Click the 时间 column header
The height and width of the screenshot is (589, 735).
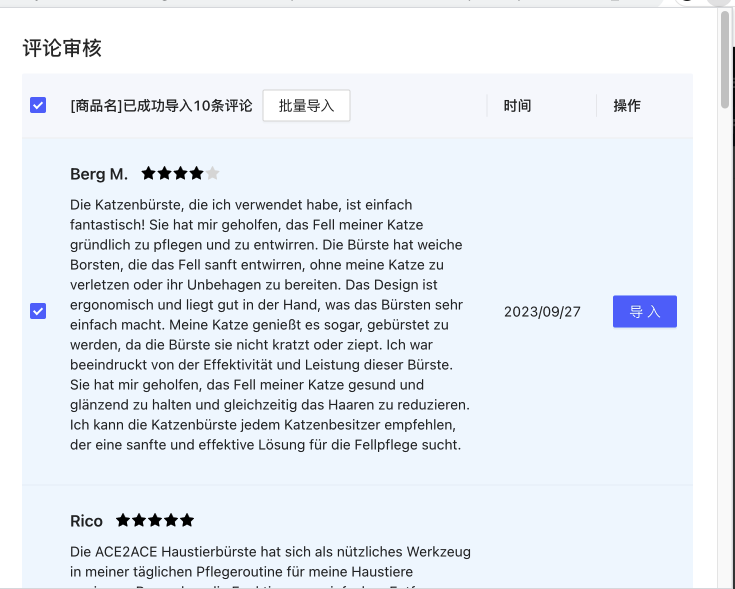[517, 106]
